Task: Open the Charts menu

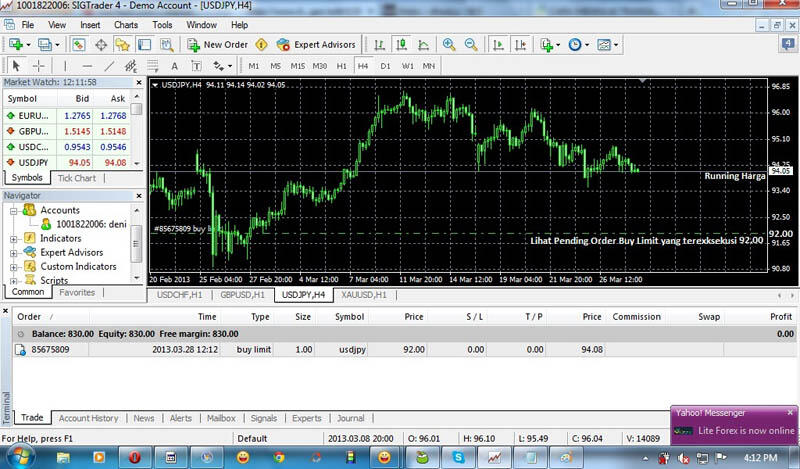Action: click(x=126, y=24)
